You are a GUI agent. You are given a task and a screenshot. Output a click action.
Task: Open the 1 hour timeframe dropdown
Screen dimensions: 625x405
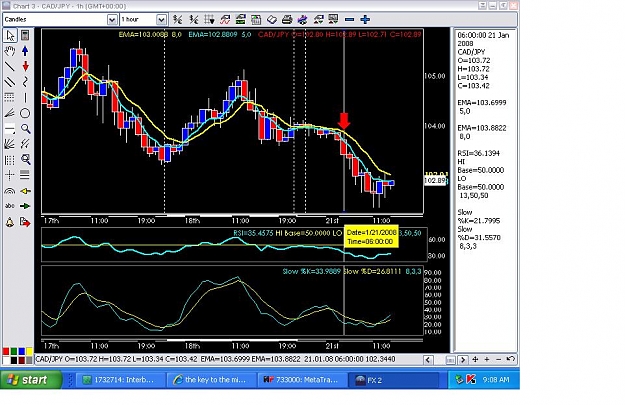161,20
